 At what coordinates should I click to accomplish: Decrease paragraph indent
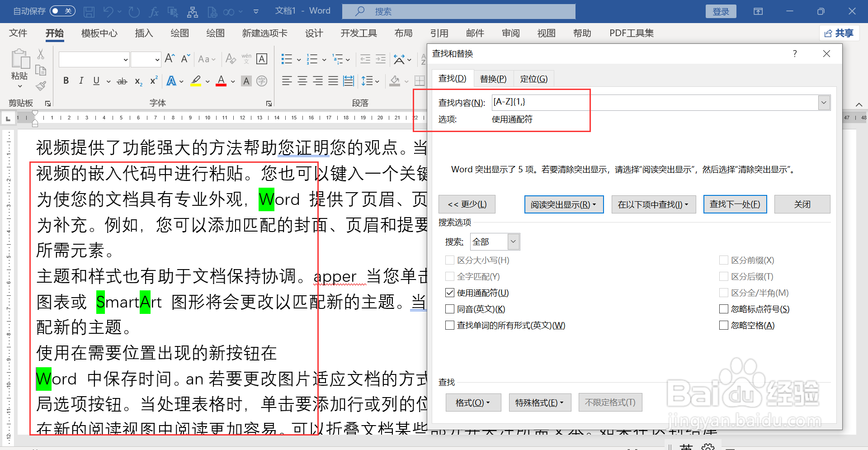pyautogui.click(x=365, y=59)
